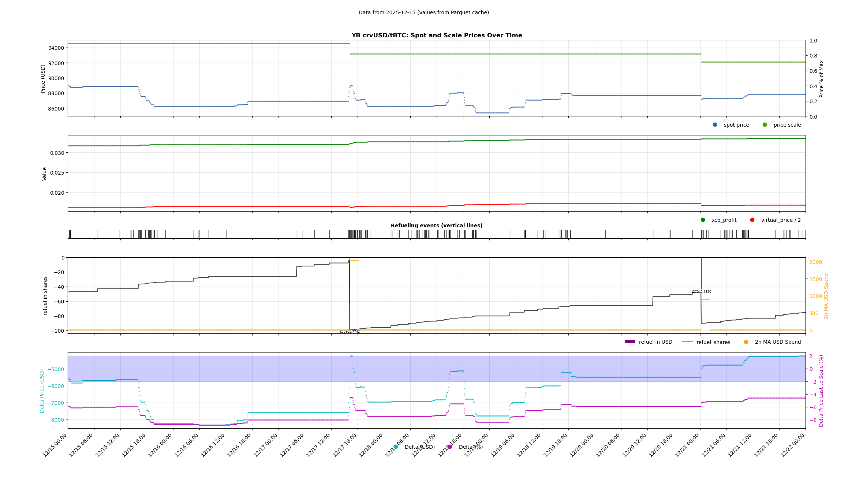The height and width of the screenshot is (504, 848).
Task: Click the orange 2h MA USD Spend legend dot
Action: click(746, 342)
